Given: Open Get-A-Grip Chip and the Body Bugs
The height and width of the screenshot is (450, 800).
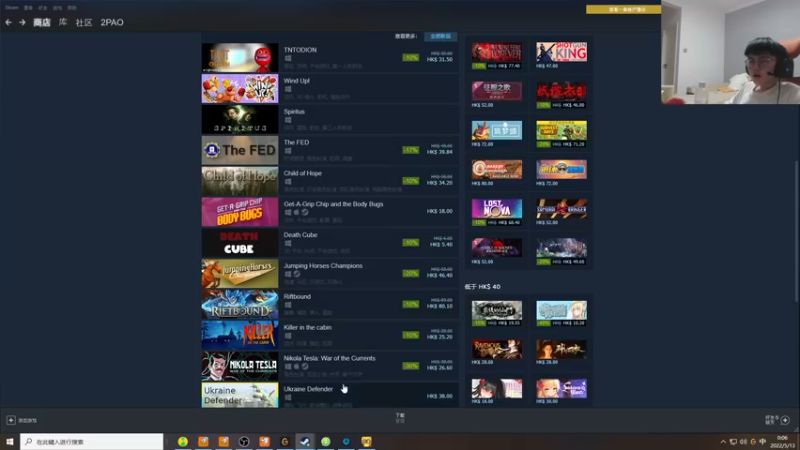Looking at the screenshot, I should [333, 204].
